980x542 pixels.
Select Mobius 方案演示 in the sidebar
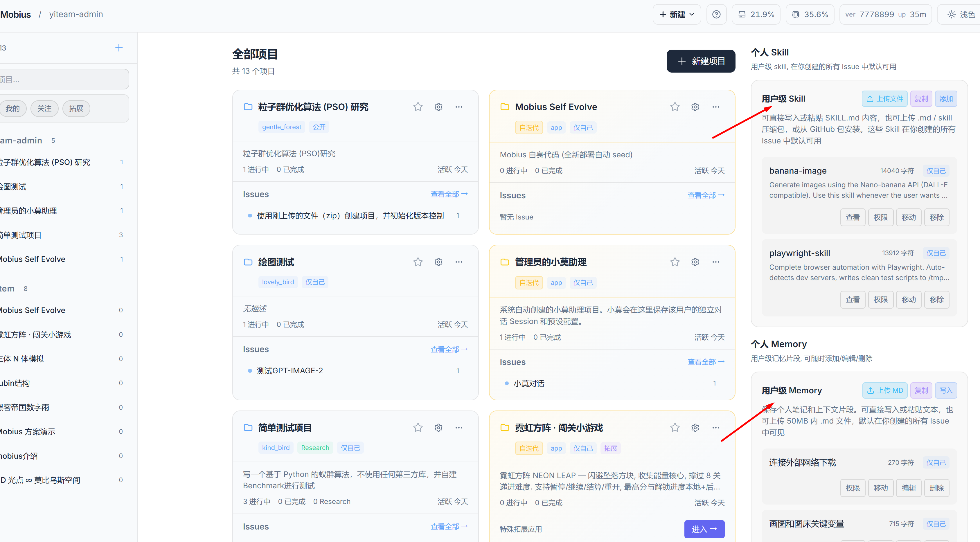[x=63, y=432]
